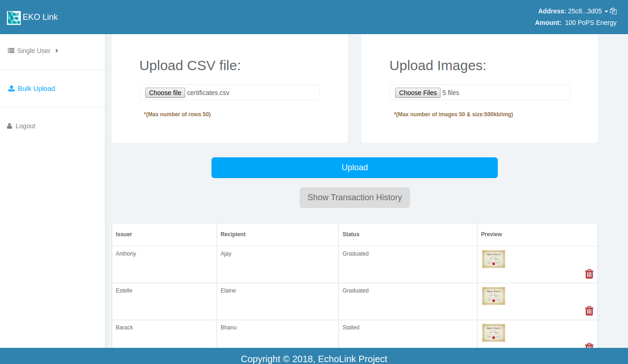Viewport: 628px width, 364px height.
Task: Click the Logout user icon
Action: click(x=10, y=126)
